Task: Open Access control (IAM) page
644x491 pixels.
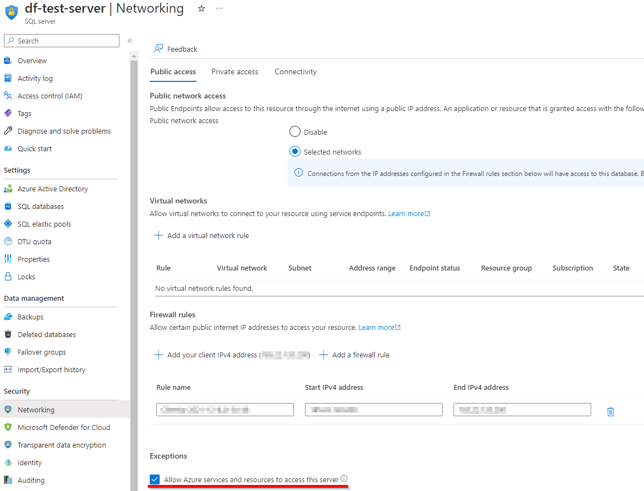Action: click(x=50, y=96)
